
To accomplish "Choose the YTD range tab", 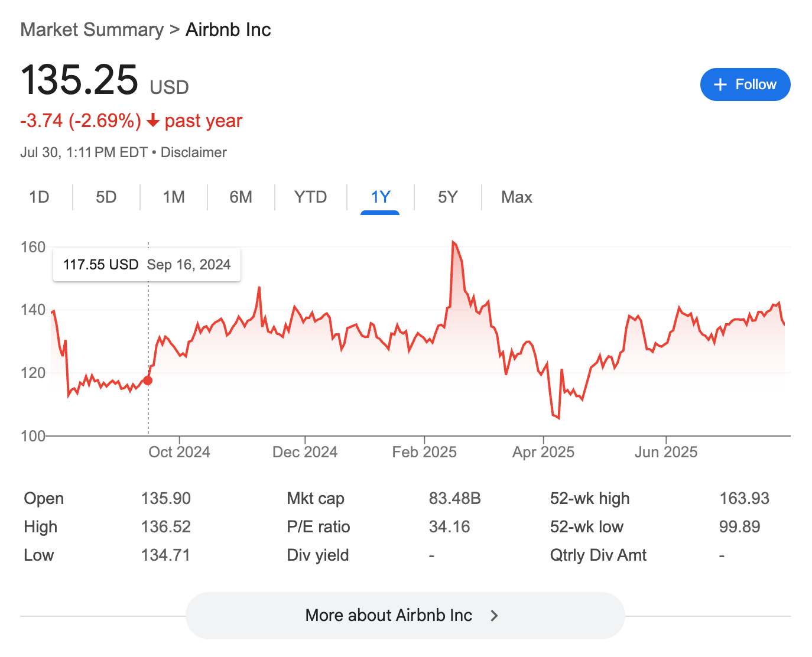I will 311,197.
